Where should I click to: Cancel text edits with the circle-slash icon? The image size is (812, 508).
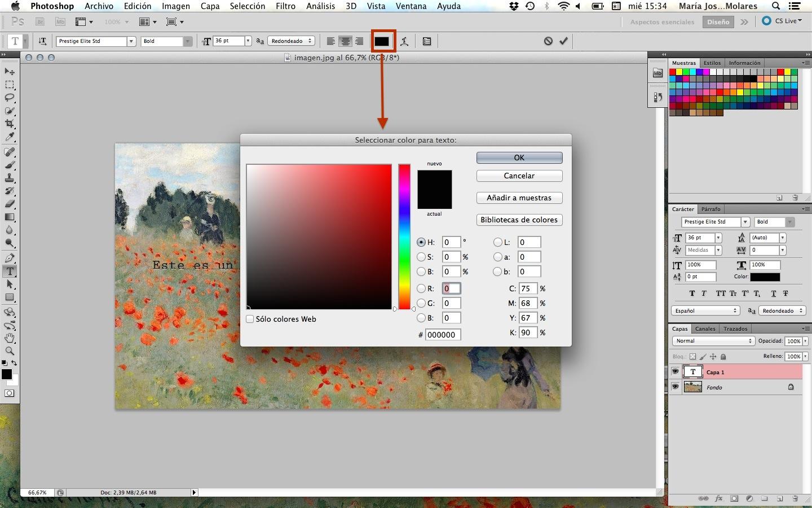point(548,41)
